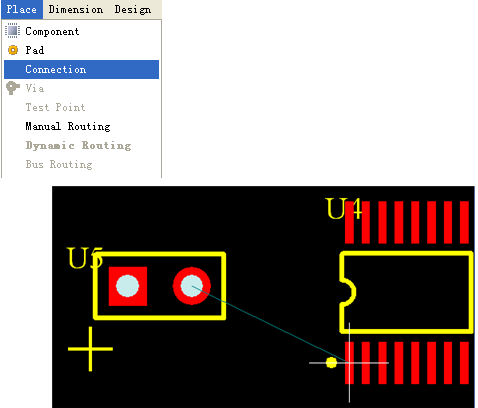Image resolution: width=478 pixels, height=408 pixels.
Task: Click the Dynamic Routing entry
Action: (79, 146)
